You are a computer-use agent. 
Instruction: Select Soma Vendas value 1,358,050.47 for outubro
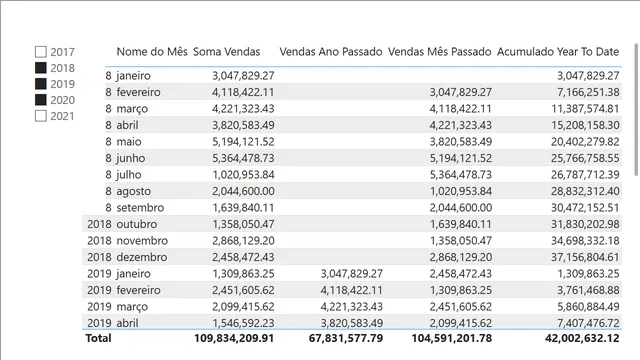[x=243, y=224]
